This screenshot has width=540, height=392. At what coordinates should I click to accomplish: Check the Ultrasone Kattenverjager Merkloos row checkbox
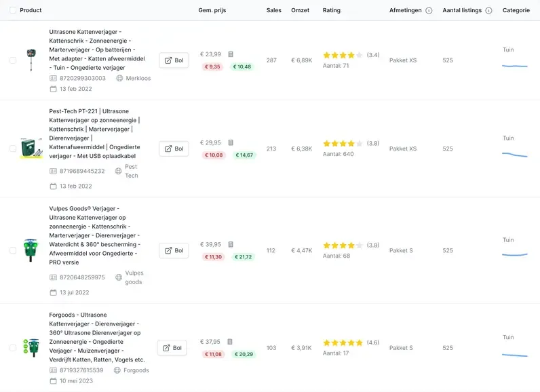point(13,60)
